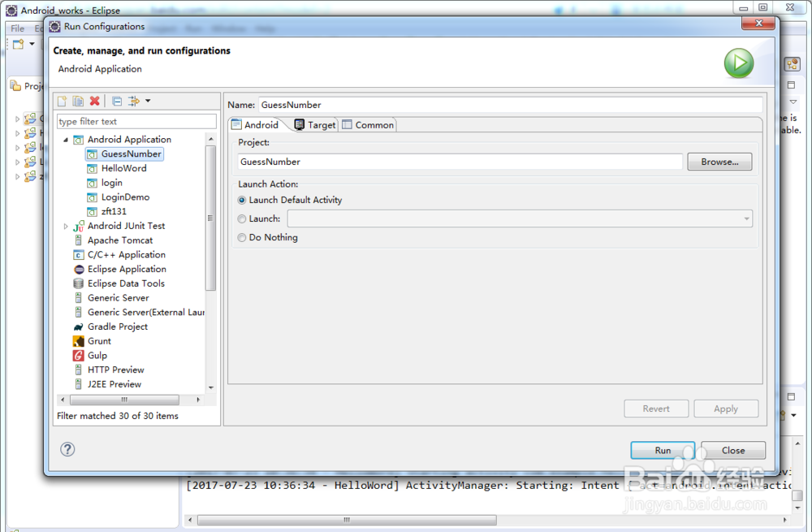This screenshot has height=532, width=812.
Task: Click the Apply button
Action: point(725,409)
